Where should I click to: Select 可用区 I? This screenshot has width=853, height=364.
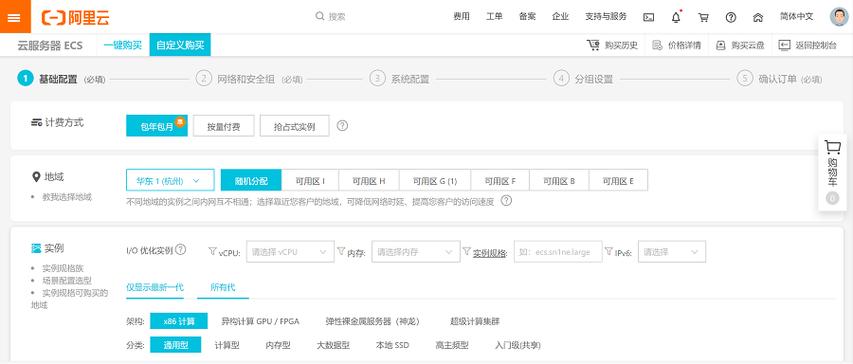[310, 180]
